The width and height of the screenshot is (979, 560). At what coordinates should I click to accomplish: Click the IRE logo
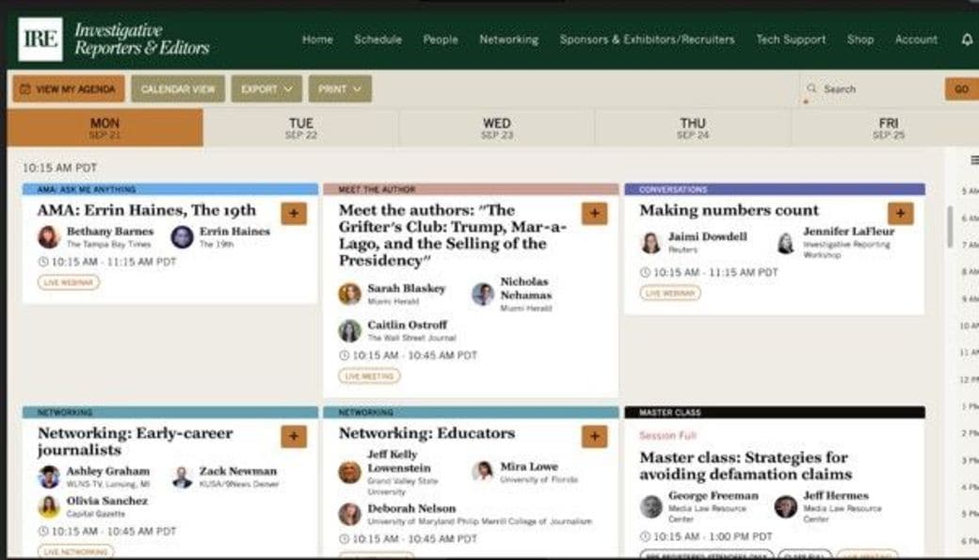click(x=40, y=40)
